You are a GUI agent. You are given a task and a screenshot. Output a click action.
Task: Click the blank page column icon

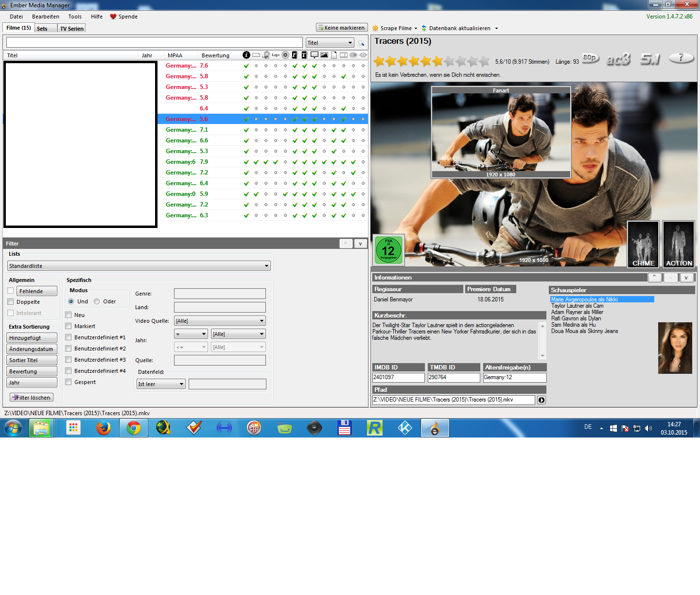[334, 55]
